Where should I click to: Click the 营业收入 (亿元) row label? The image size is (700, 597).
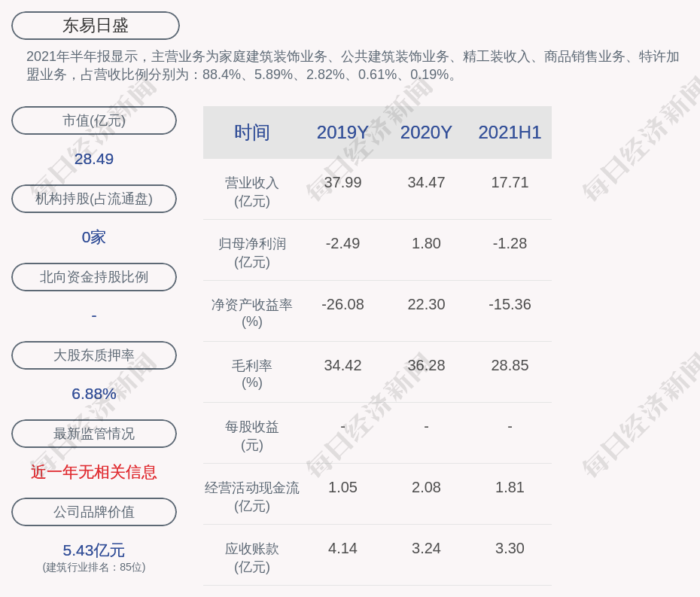(x=252, y=192)
